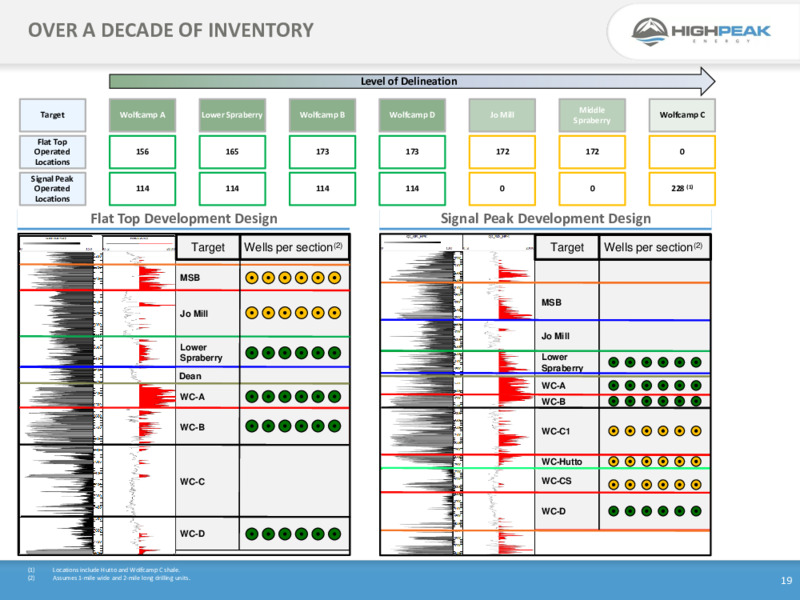
Task: Click the 'WC-D' row label in the Flat Top table
Action: [x=192, y=534]
